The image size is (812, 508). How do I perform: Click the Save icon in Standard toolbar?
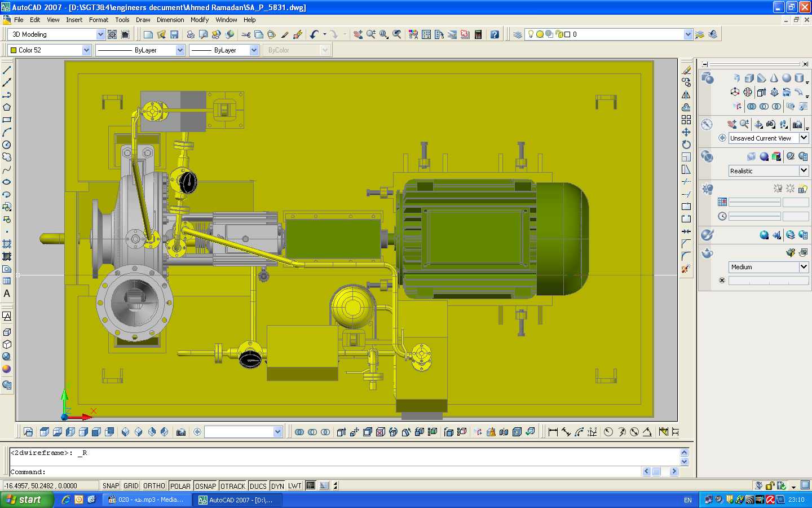click(x=174, y=34)
